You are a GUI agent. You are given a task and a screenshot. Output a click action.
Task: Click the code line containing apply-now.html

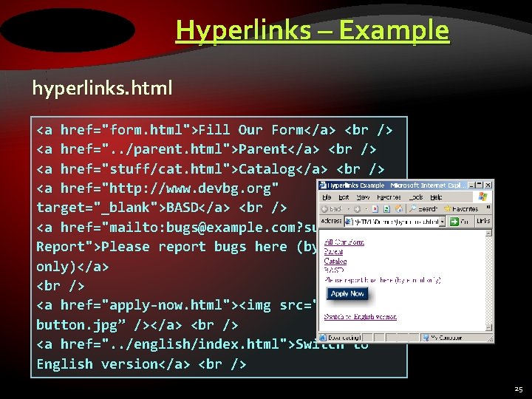[177, 305]
